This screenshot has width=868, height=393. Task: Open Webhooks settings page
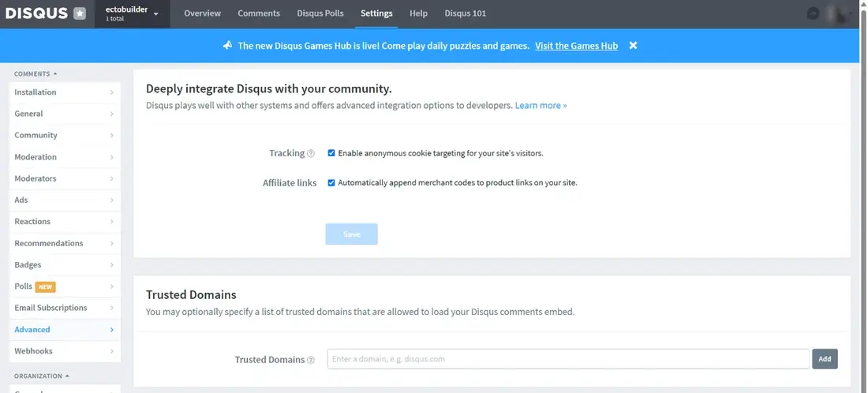(x=65, y=351)
